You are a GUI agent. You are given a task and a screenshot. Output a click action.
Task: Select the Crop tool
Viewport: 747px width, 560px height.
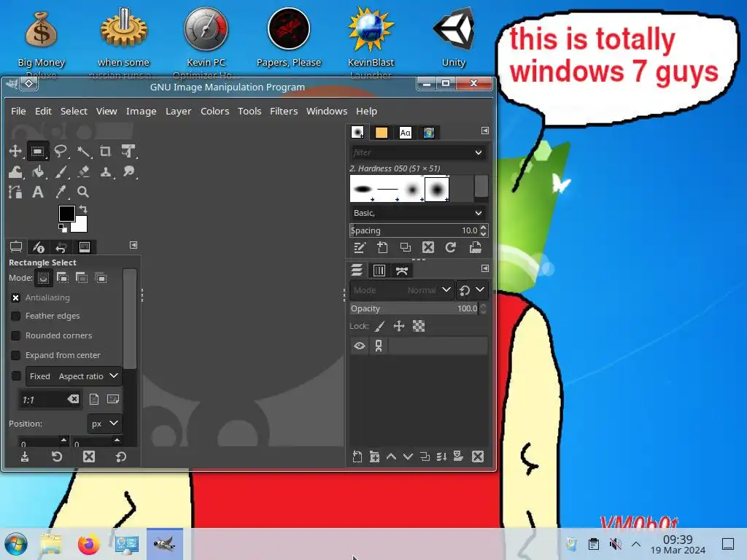105,152
